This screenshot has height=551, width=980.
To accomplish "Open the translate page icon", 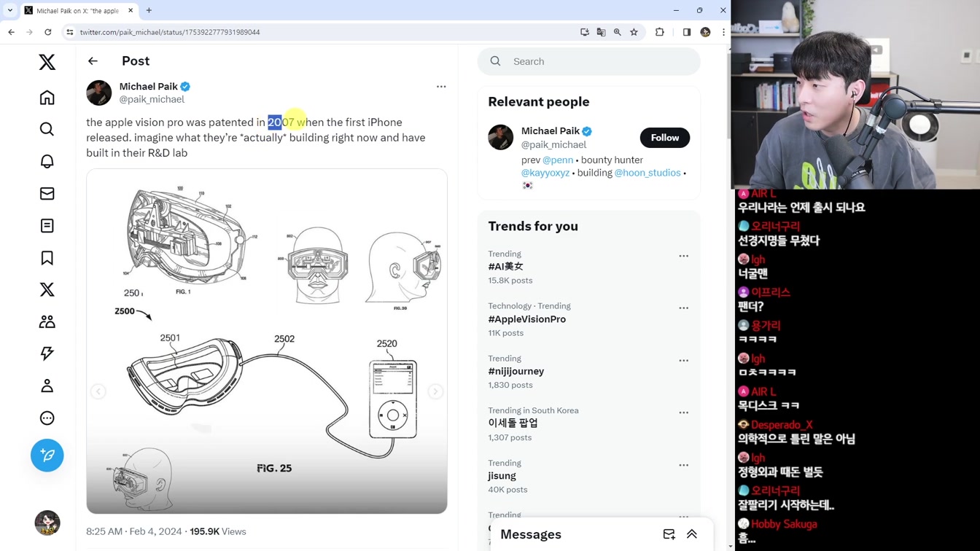I will pos(601,32).
